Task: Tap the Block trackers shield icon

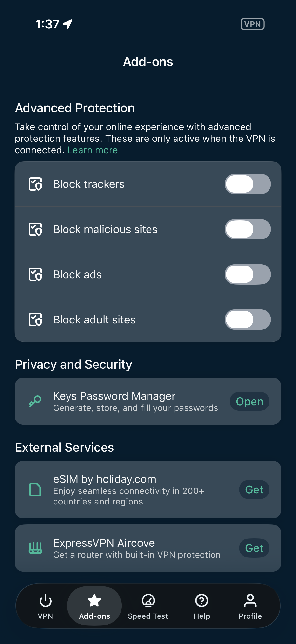Action: pos(35,184)
